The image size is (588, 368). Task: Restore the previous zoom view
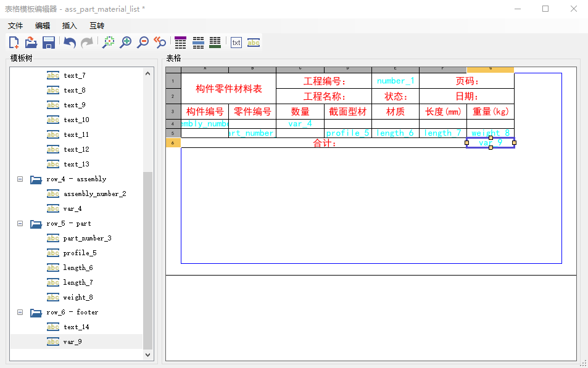160,43
